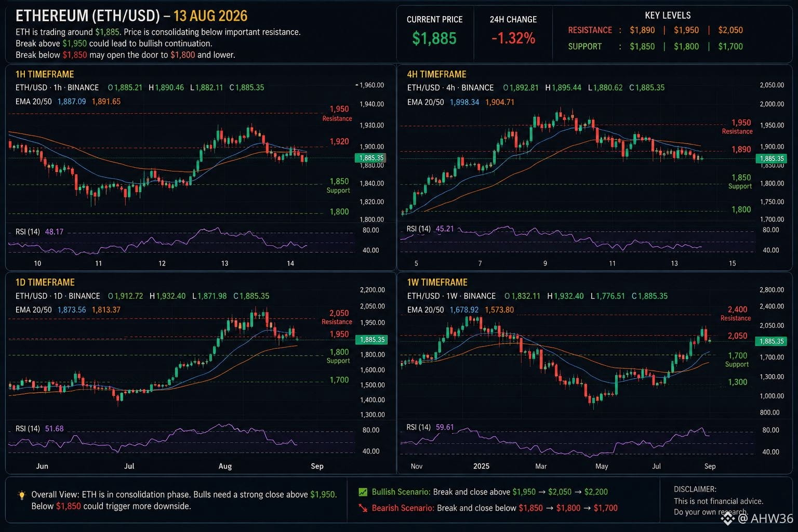Click $2,050 in the Key Levels resistance row
This screenshot has height=532, width=798.
tap(730, 30)
